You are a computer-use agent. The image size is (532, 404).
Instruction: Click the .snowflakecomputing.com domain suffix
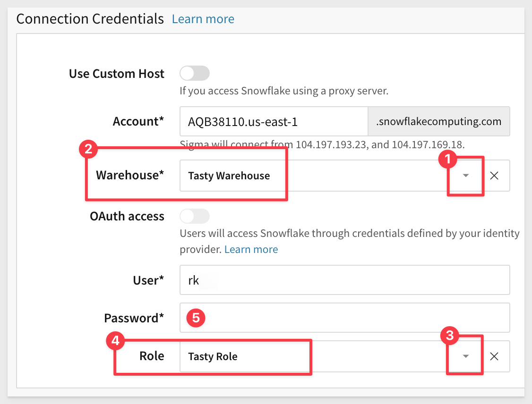(438, 122)
